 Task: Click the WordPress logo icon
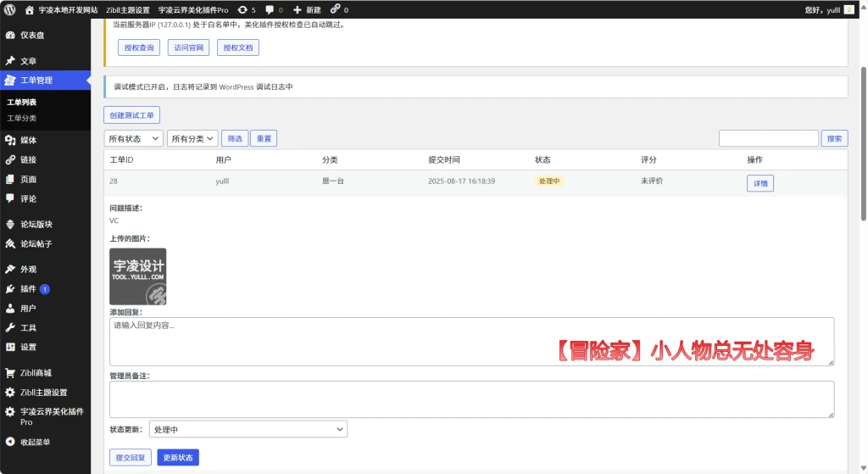click(x=10, y=9)
